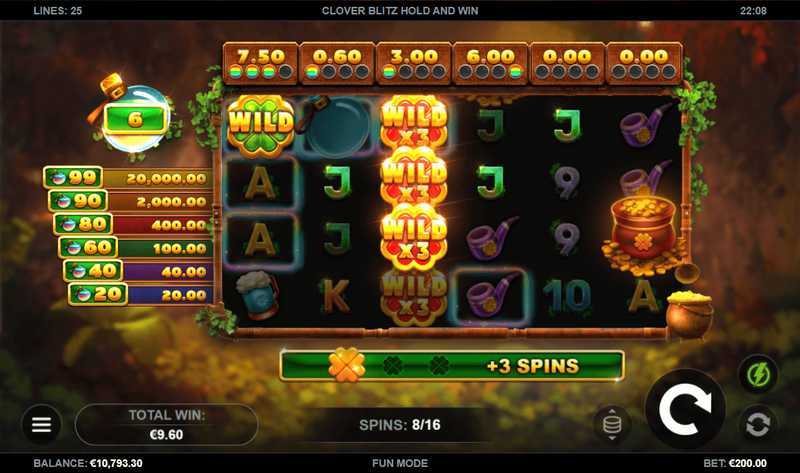Click the 6.00 reel prize box

tap(490, 63)
